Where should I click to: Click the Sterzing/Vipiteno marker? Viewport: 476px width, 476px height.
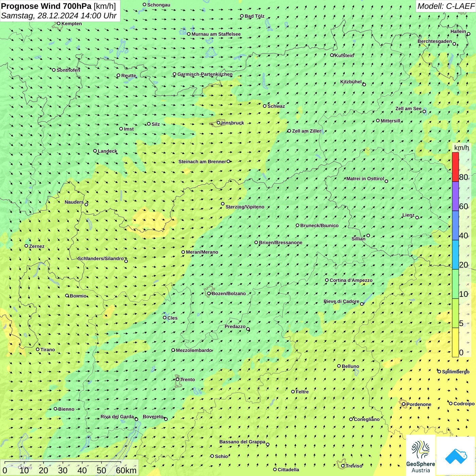pos(223,204)
